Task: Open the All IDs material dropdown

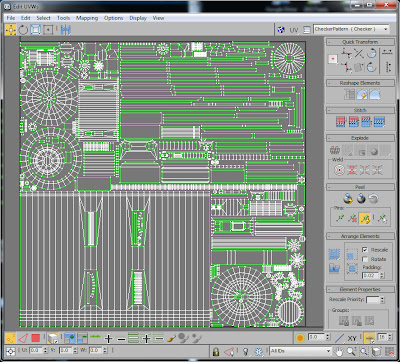Action: (300, 351)
